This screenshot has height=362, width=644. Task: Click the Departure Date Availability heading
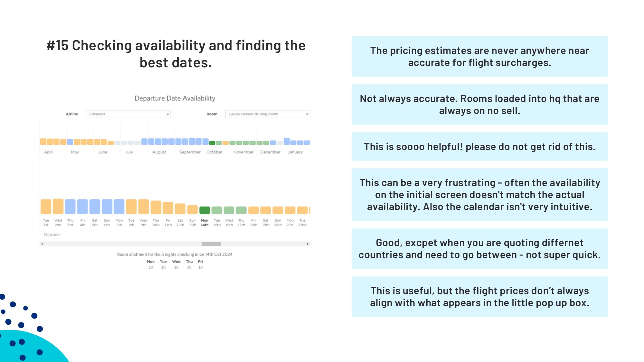pyautogui.click(x=175, y=98)
